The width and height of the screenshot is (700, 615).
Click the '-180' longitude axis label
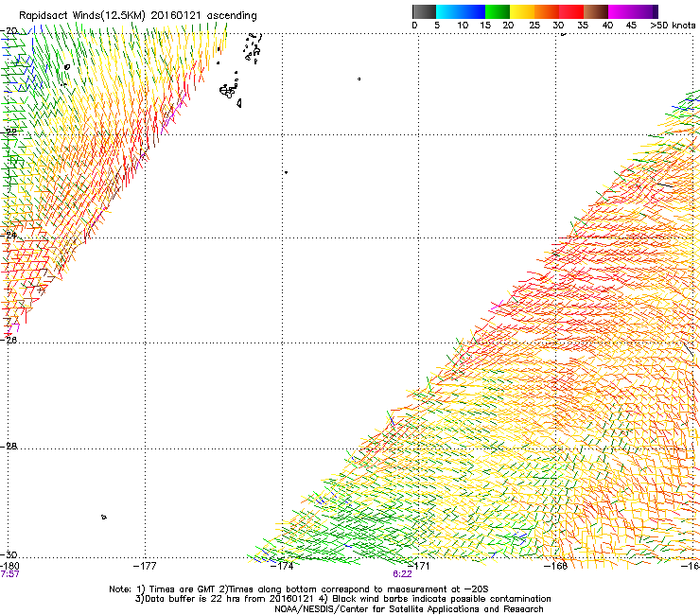point(9,566)
